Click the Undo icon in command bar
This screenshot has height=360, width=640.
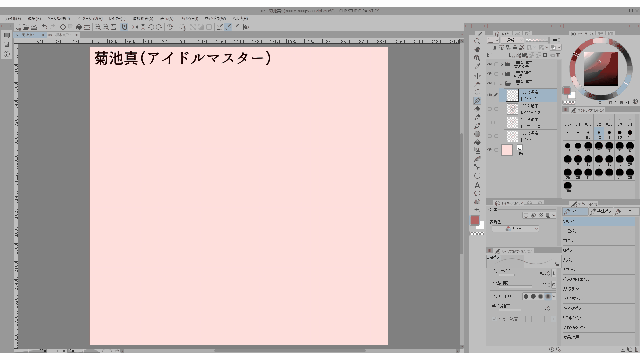44,27
